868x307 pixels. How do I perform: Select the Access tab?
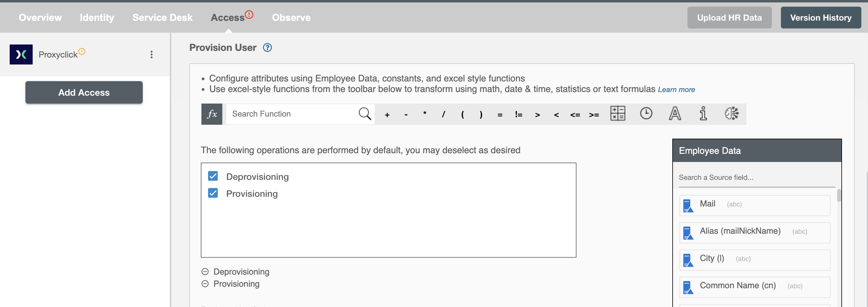pyautogui.click(x=227, y=18)
